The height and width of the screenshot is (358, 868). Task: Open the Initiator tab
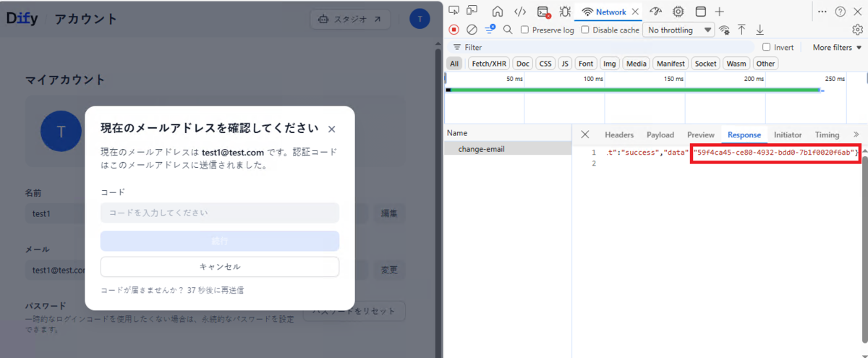(x=788, y=135)
